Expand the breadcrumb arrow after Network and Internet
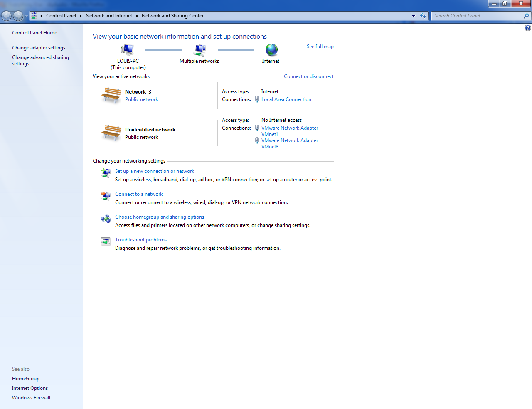The width and height of the screenshot is (532, 409). pyautogui.click(x=137, y=16)
